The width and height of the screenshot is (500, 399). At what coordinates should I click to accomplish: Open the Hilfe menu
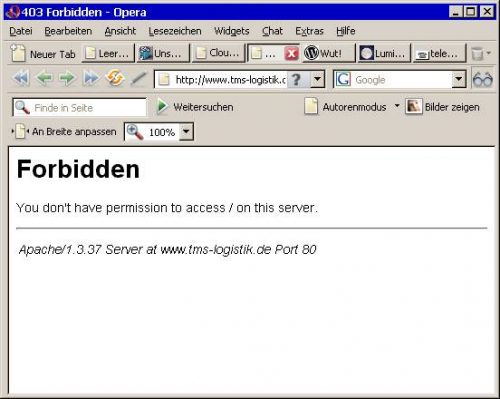(346, 31)
